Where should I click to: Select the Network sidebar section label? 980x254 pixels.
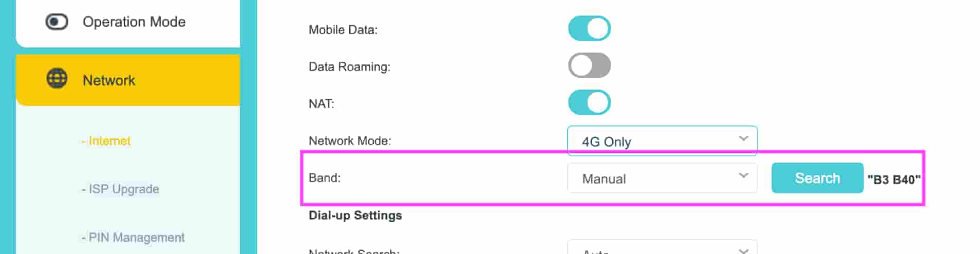click(x=109, y=81)
